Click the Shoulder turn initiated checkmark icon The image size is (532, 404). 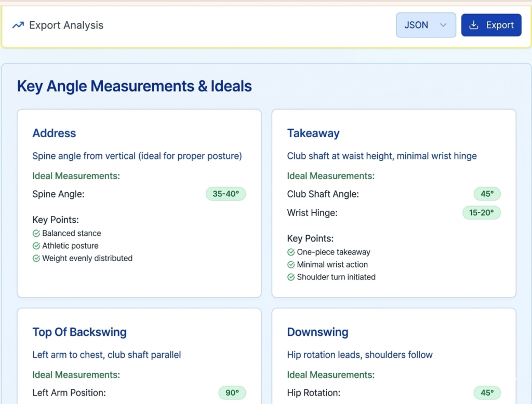pos(291,277)
